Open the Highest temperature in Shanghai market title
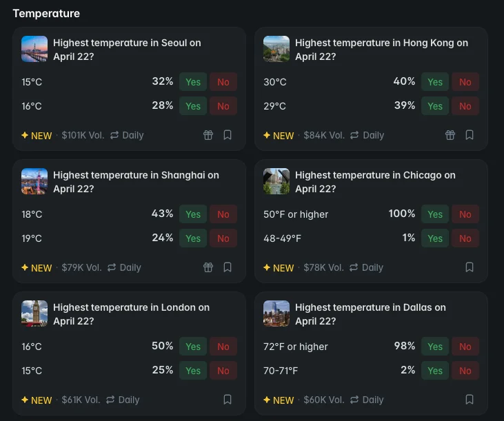The width and height of the screenshot is (504, 421). [x=136, y=182]
